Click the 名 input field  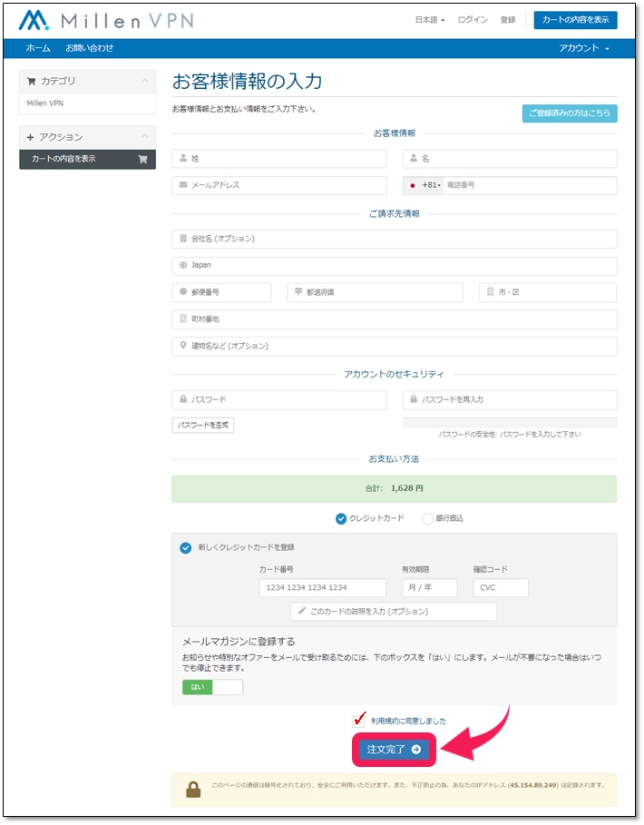pos(510,158)
